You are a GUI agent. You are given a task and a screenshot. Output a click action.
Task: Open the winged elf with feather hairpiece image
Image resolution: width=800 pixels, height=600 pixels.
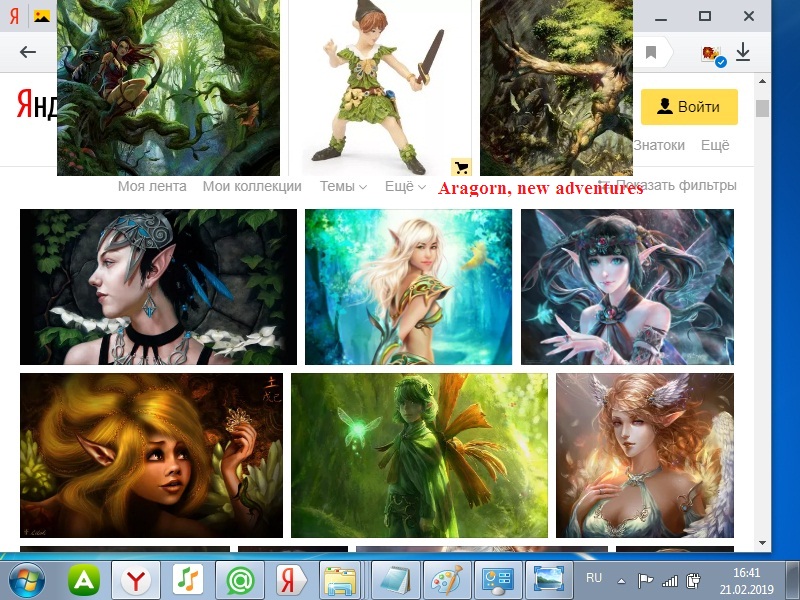(645, 455)
